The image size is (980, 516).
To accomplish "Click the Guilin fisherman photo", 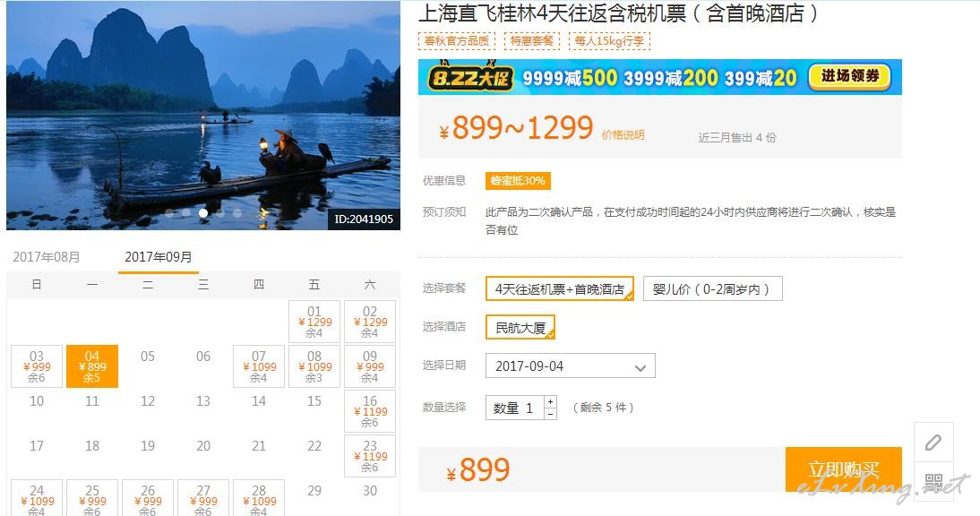I will (x=203, y=116).
